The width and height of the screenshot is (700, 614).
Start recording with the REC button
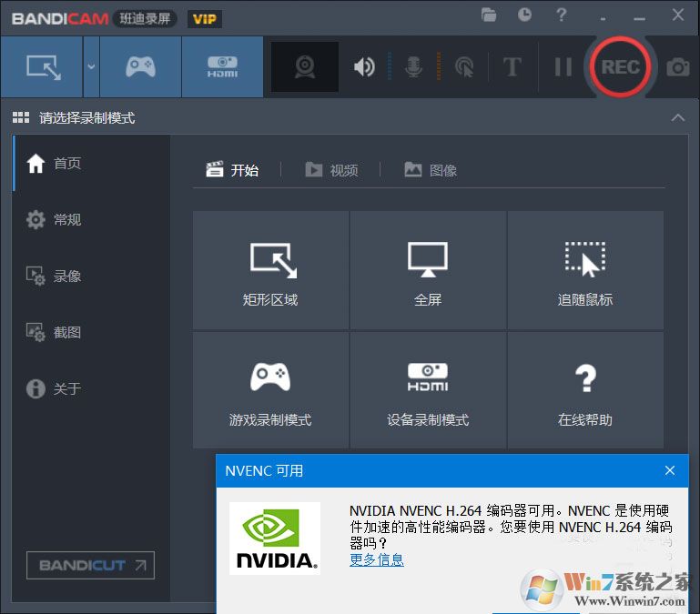[x=620, y=67]
